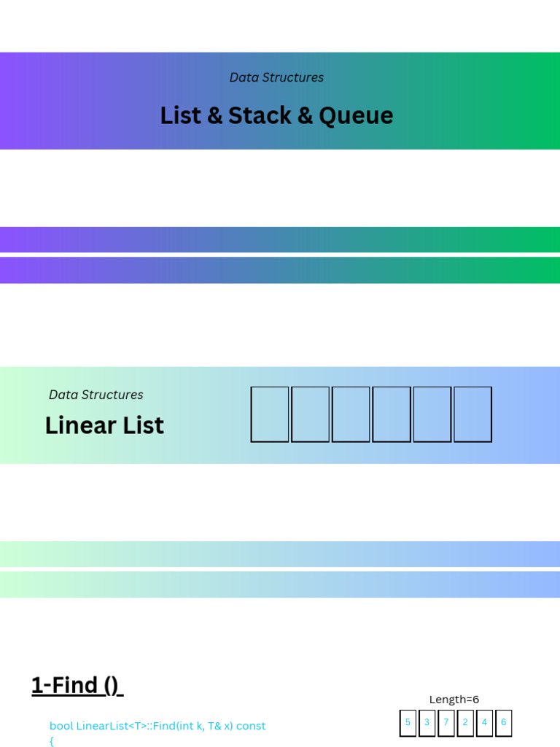Screen dimensions: 560x747
Task: Click the 'Length=6' label
Action: 454,700
